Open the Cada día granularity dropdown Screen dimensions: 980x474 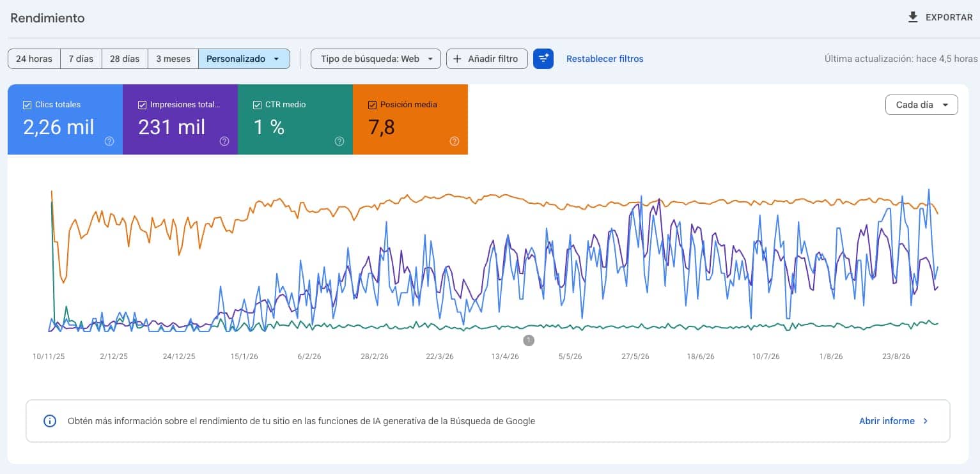click(x=921, y=105)
